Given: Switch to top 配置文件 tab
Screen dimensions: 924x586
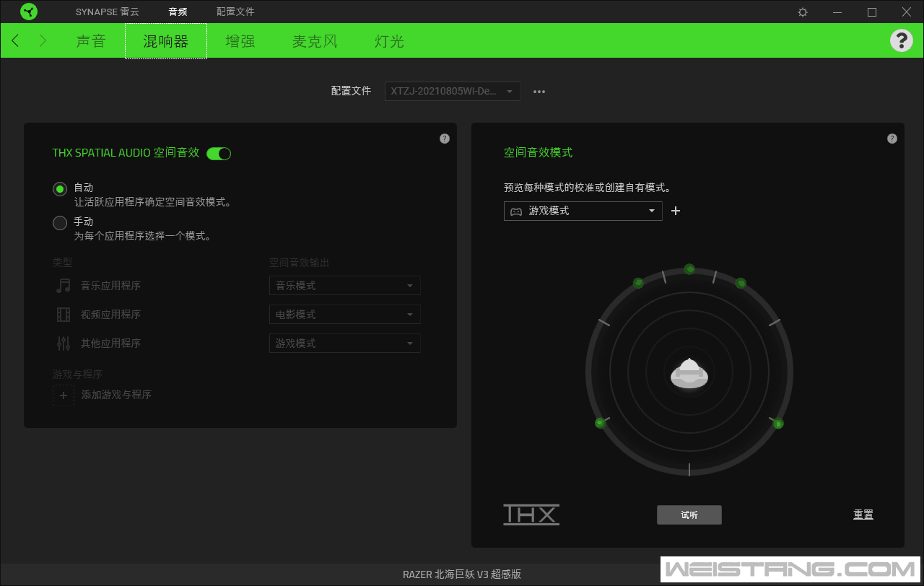Looking at the screenshot, I should pyautogui.click(x=235, y=12).
